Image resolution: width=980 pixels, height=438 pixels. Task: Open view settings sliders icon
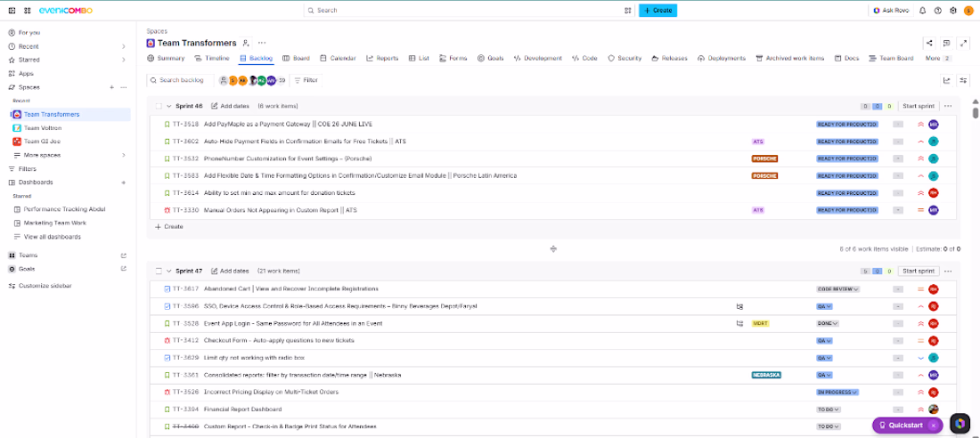964,80
